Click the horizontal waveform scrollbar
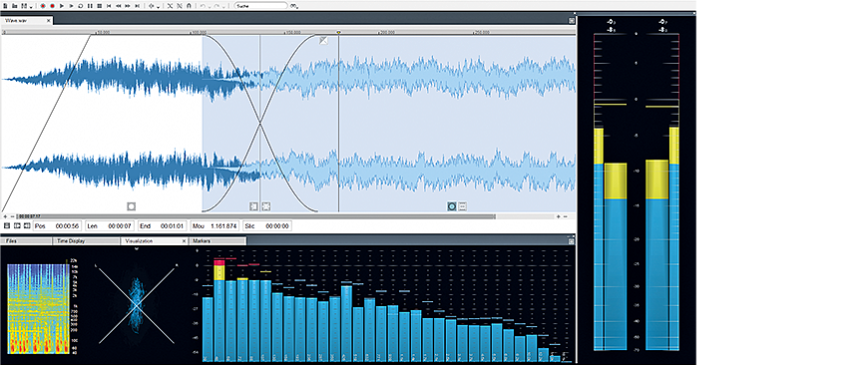This screenshot has height=365, width=868. pos(255,216)
